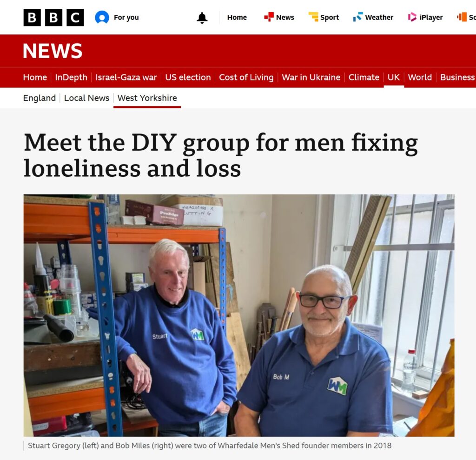Open the World news section
The image size is (476, 460).
pos(420,77)
